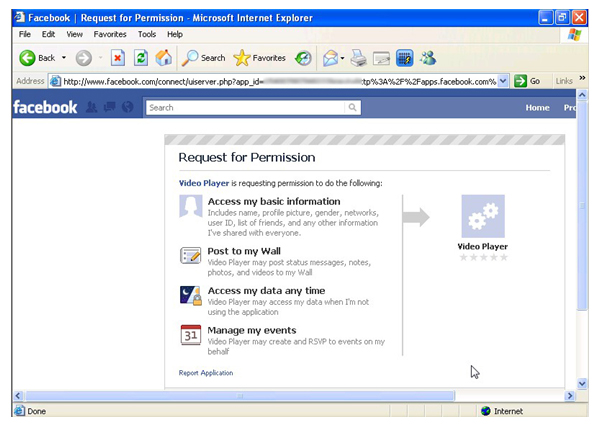Open the Favorites menu
Screen dimensions: 599x425
(x=110, y=34)
